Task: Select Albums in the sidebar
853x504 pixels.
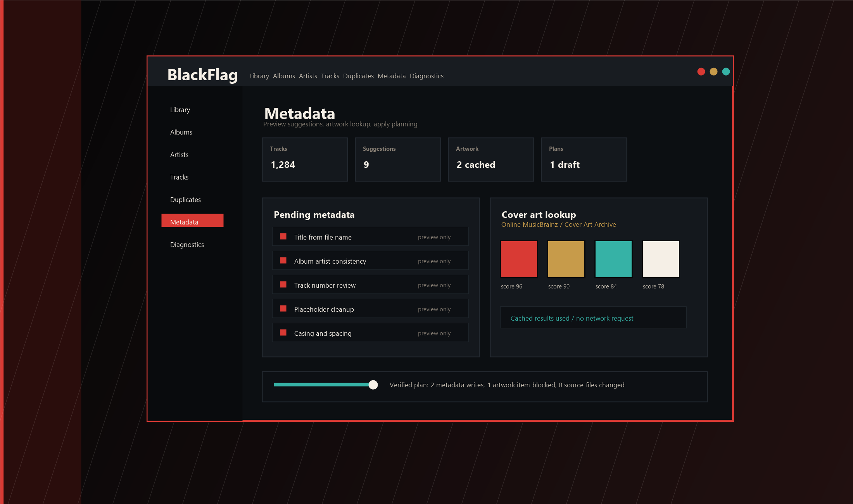Action: point(181,132)
